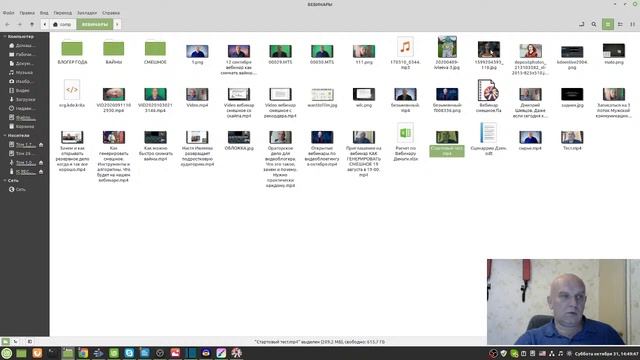Switch to list view mode

(x=620, y=24)
